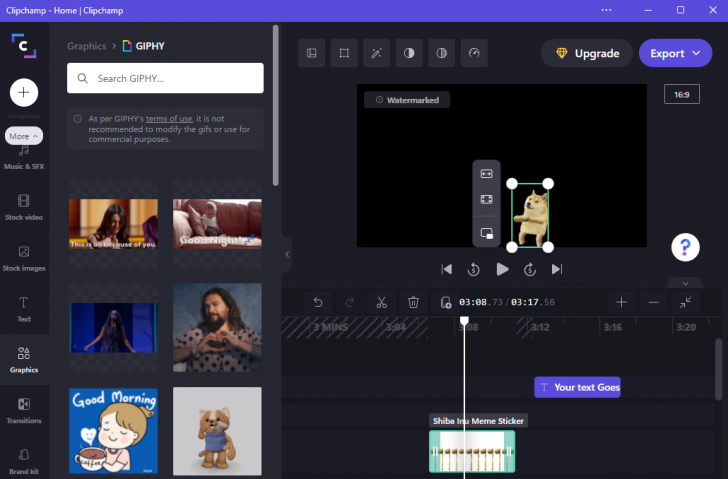Viewport: 728px width, 479px height.
Task: Undo the last action
Action: [318, 303]
